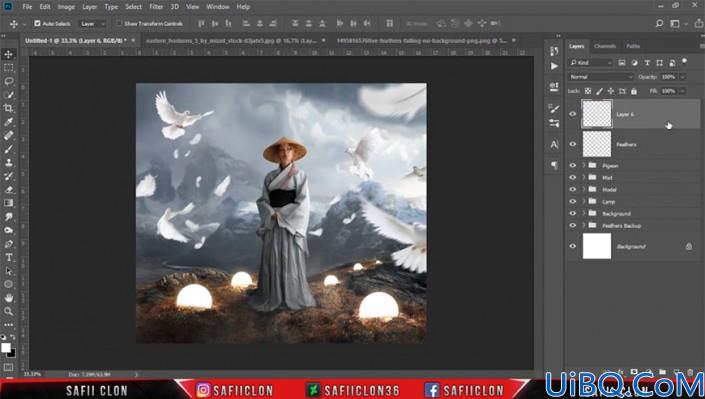Open the Kind layer filter dropdown
Screen dimensions: 705x399
(591, 63)
